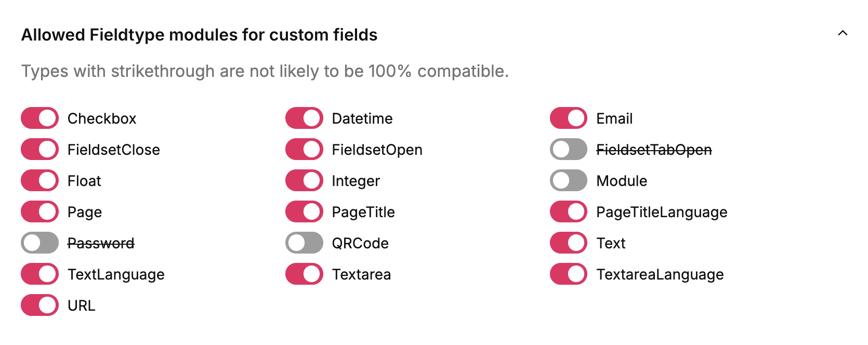Turn off the Datetime fieldtype
Image resolution: width=868 pixels, height=345 pixels.
tap(304, 118)
